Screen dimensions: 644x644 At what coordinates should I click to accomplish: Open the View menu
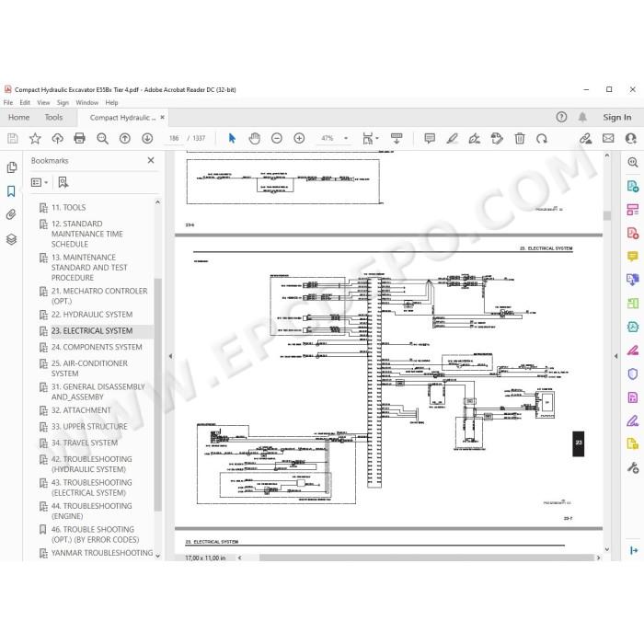tap(43, 103)
